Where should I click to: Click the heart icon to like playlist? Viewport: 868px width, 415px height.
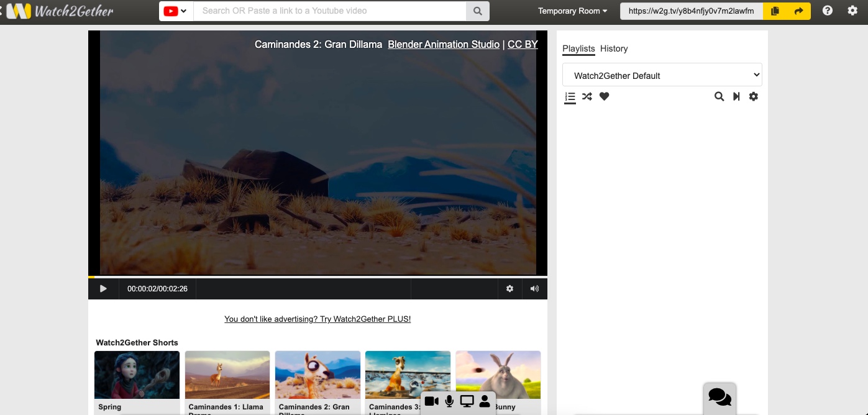pos(603,96)
